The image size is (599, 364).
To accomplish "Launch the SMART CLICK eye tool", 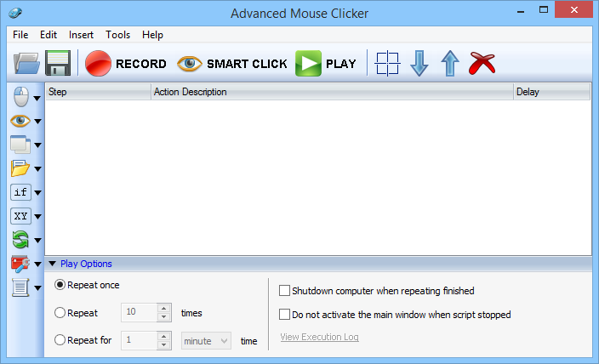I will click(232, 64).
